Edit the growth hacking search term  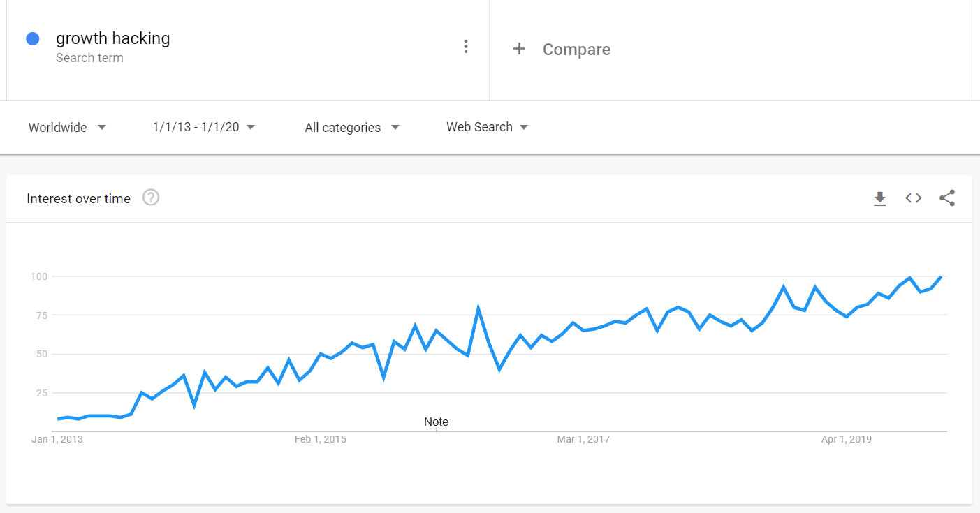113,38
